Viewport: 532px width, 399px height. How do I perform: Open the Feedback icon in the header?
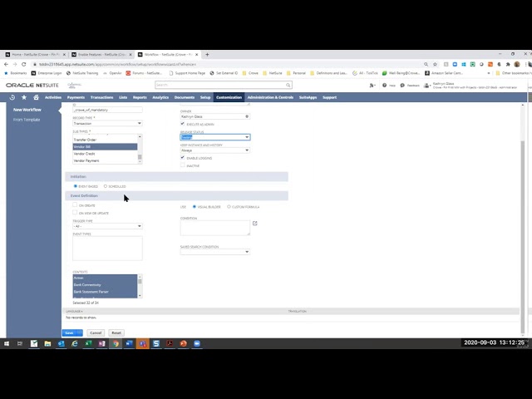(402, 85)
